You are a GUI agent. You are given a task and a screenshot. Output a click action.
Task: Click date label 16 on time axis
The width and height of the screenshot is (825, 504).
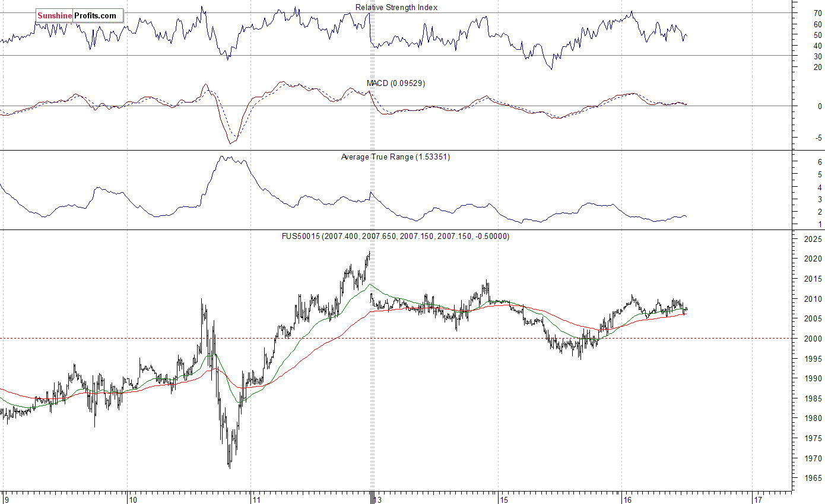click(627, 499)
